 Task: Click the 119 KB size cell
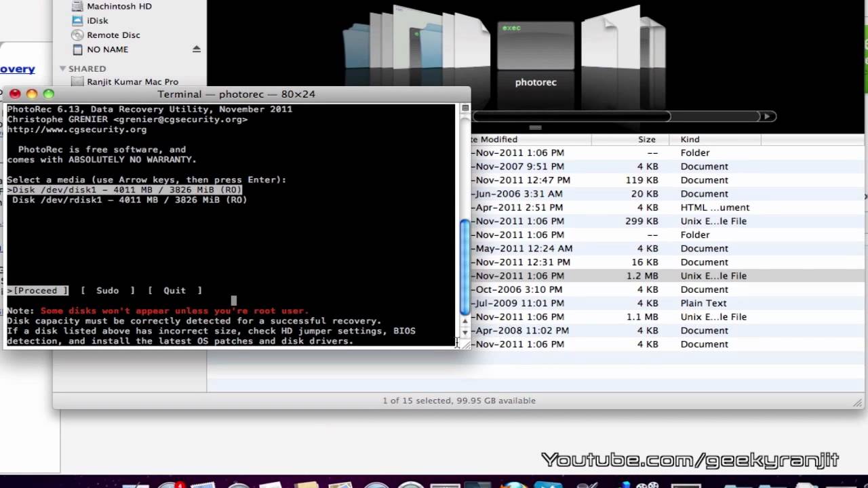[x=642, y=180]
